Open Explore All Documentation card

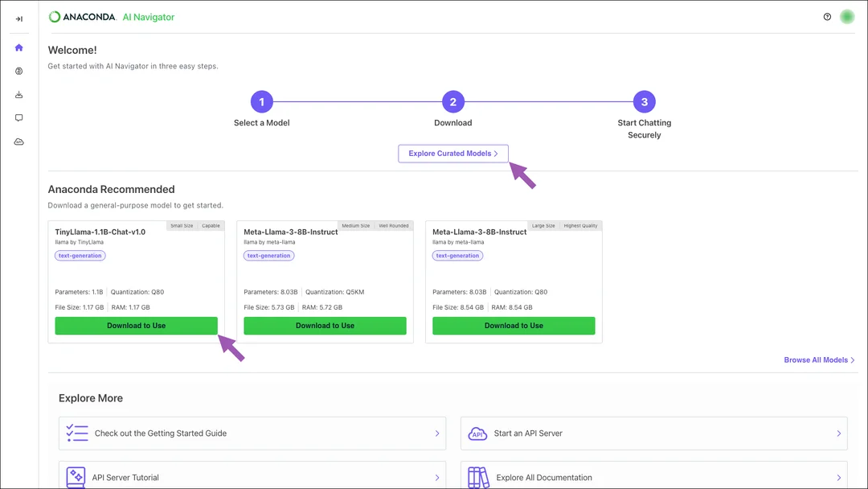[x=653, y=475]
